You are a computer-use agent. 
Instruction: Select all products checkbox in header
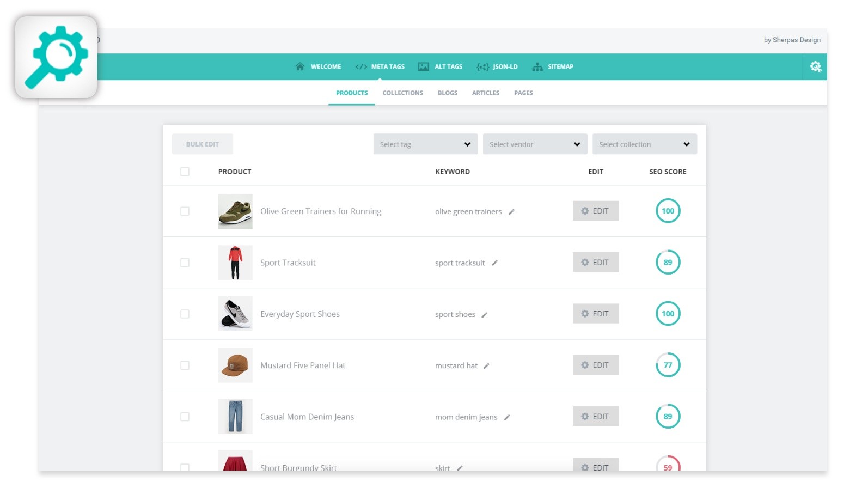tap(185, 172)
